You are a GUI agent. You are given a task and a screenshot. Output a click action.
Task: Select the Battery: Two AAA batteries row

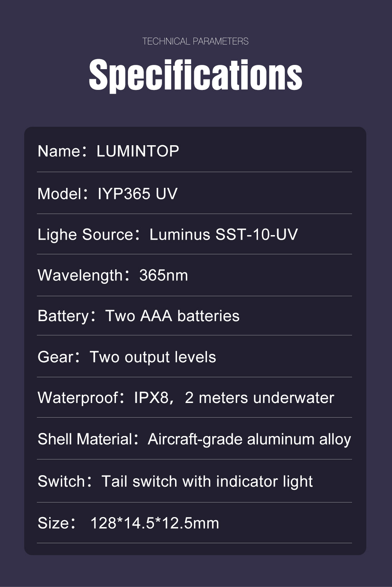(x=194, y=316)
